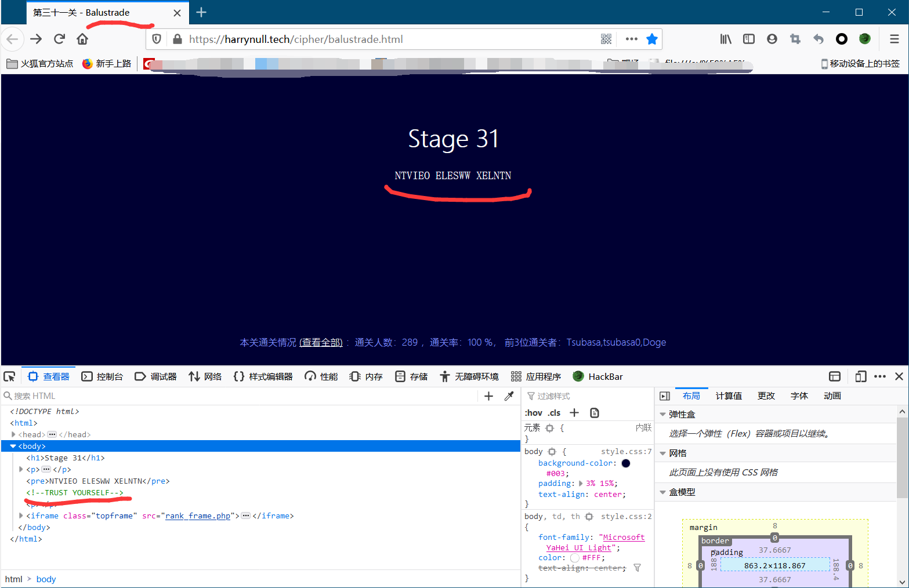Viewport: 909px width, 588px height.
Task: Open the HackBar devtools tab
Action: pos(598,376)
